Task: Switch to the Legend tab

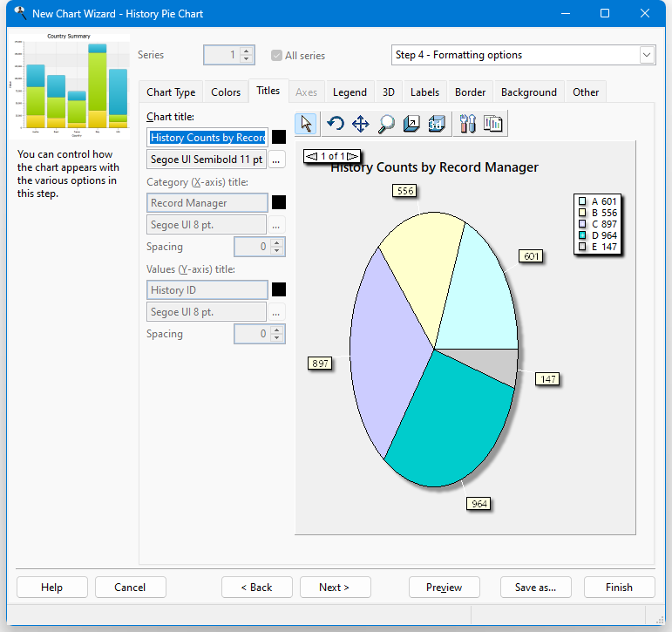Action: pos(350,92)
